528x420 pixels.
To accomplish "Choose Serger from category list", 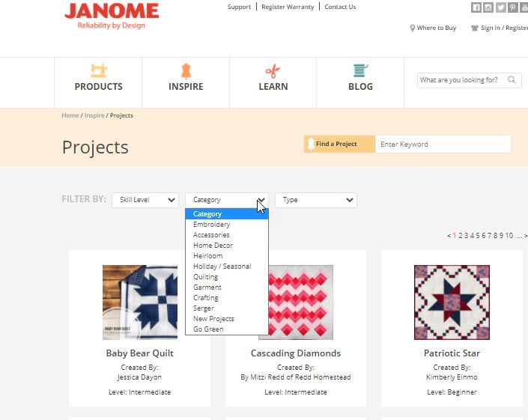I will (x=227, y=308).
